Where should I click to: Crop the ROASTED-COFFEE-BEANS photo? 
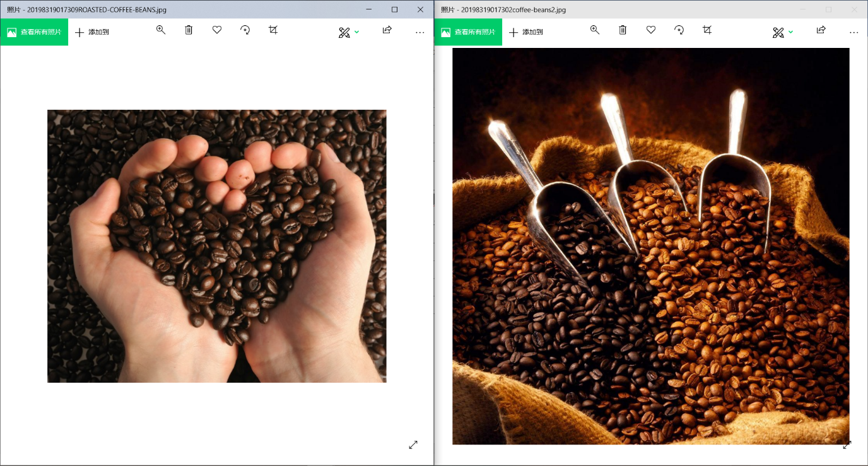pos(273,30)
